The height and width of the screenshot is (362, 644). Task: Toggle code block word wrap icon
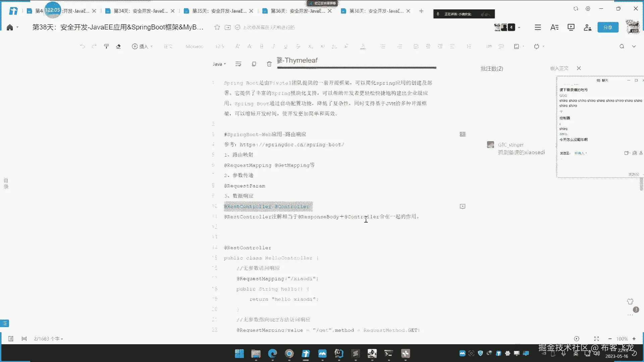(x=238, y=64)
